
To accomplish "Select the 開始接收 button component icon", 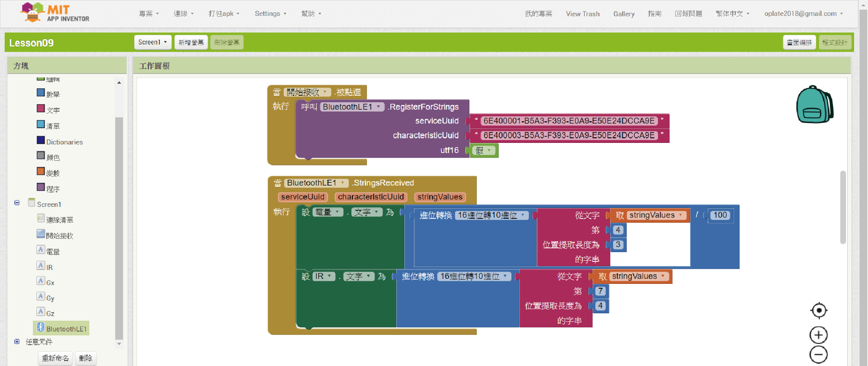I will (x=41, y=234).
